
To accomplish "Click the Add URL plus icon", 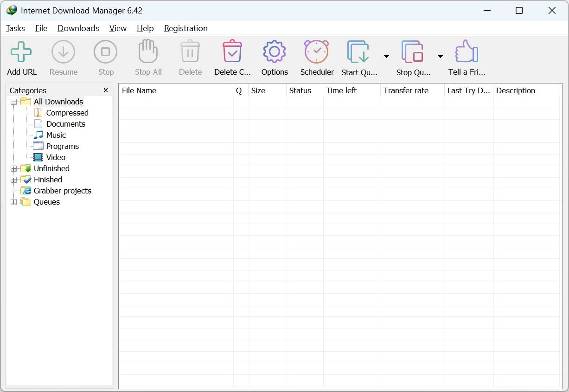I will coord(21,52).
